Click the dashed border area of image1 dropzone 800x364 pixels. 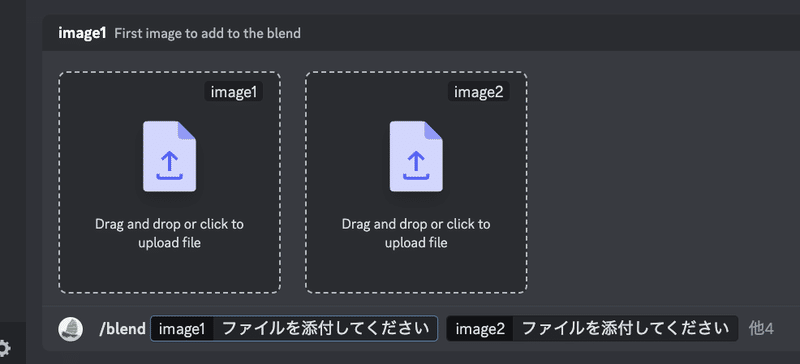[169, 182]
